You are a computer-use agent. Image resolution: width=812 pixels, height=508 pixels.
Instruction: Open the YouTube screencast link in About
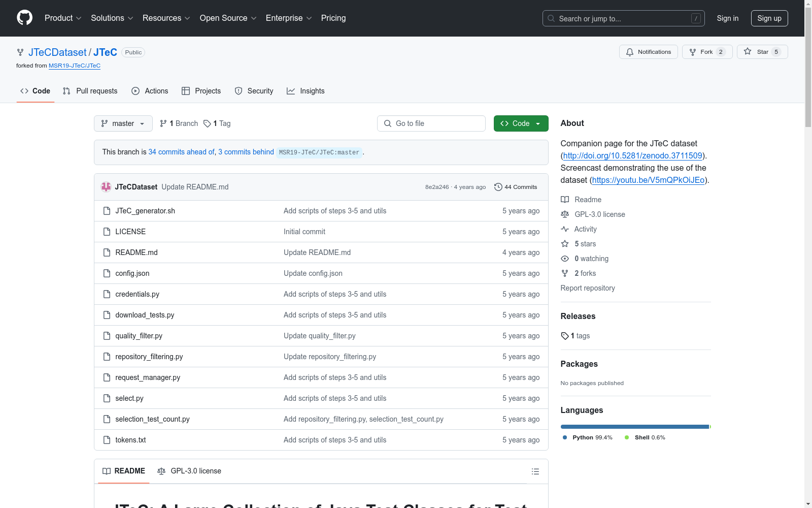649,180
